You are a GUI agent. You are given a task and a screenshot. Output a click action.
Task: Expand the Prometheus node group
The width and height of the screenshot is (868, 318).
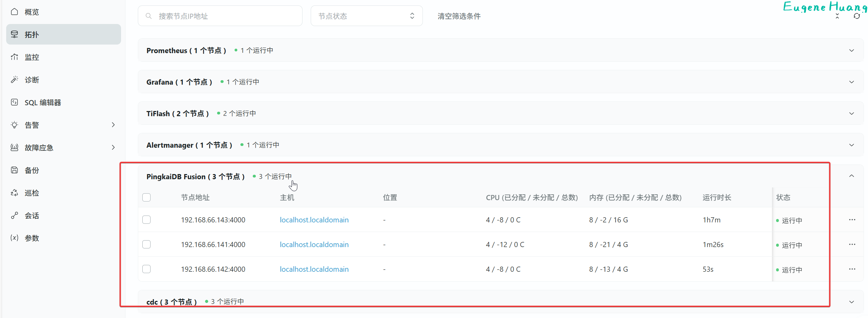(x=851, y=50)
